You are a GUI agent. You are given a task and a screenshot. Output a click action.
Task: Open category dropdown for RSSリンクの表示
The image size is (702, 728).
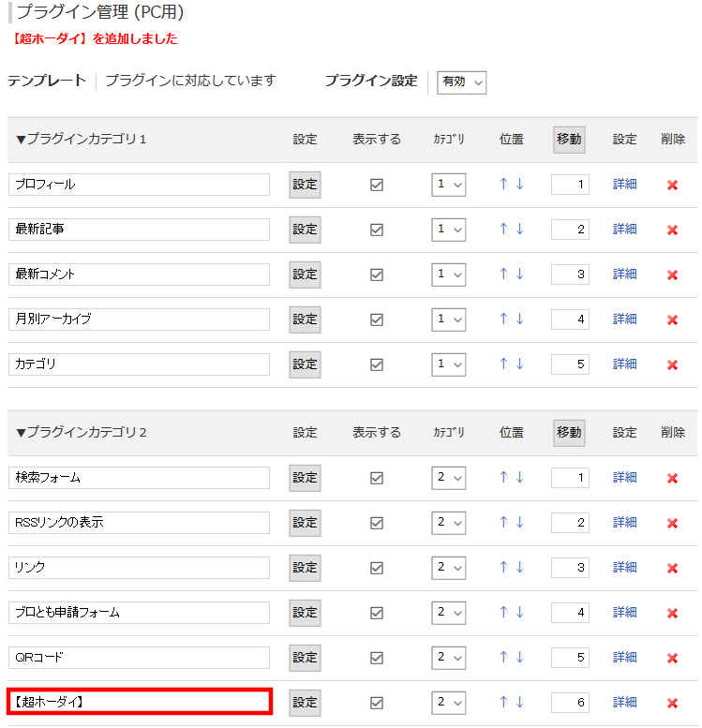pyautogui.click(x=448, y=523)
